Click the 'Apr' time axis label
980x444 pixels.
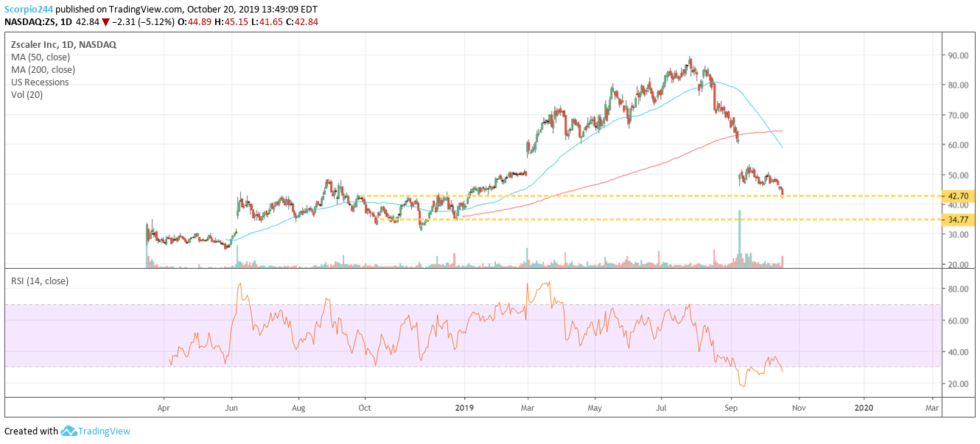(x=164, y=406)
